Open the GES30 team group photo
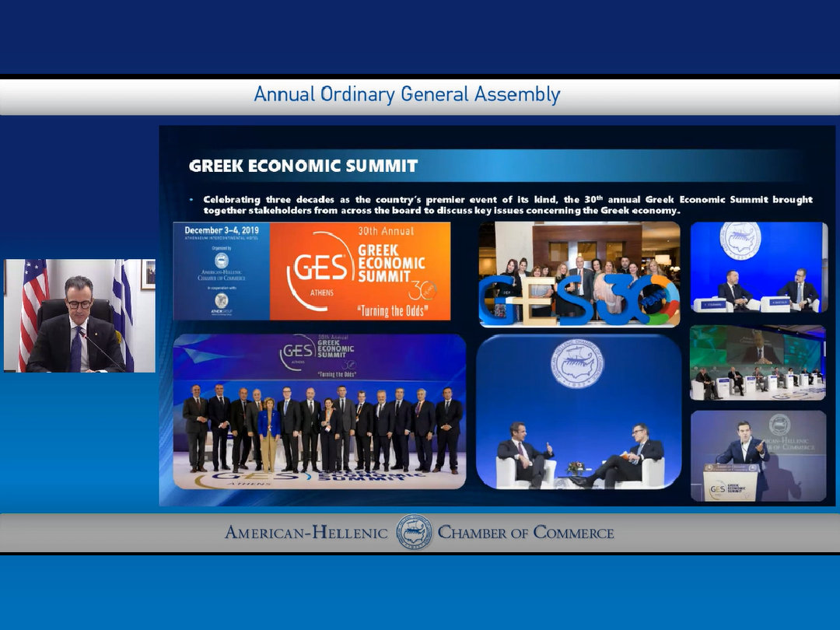 pos(579,274)
